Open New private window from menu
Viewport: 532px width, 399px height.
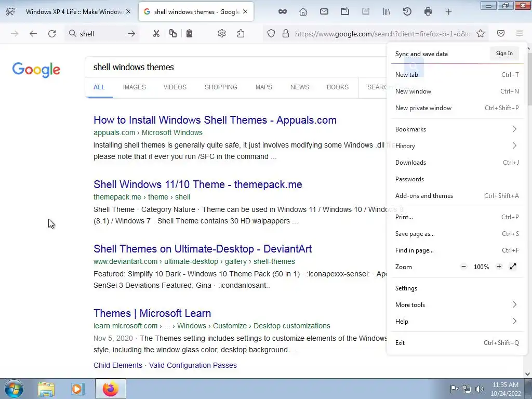point(457,108)
